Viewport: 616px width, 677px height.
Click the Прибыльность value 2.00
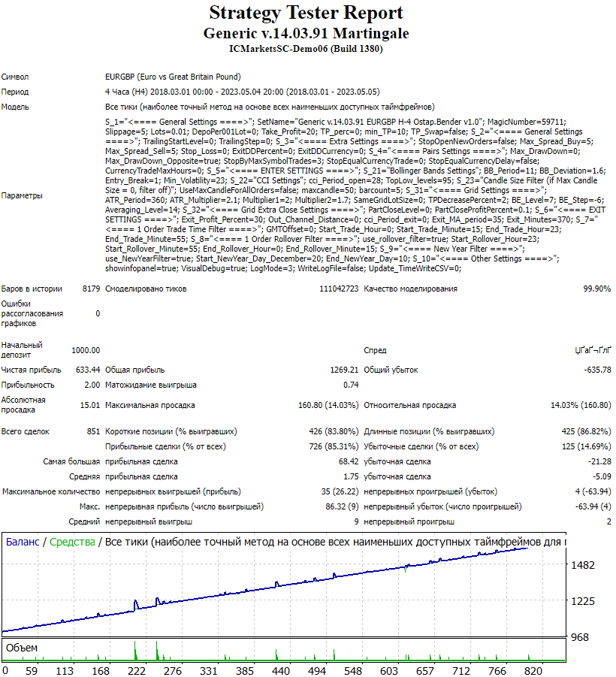click(x=92, y=385)
